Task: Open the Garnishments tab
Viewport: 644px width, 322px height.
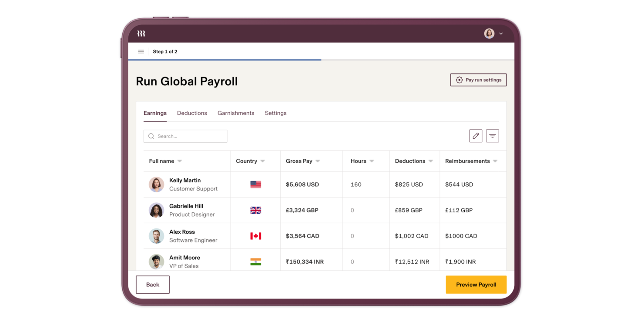Action: click(x=236, y=113)
